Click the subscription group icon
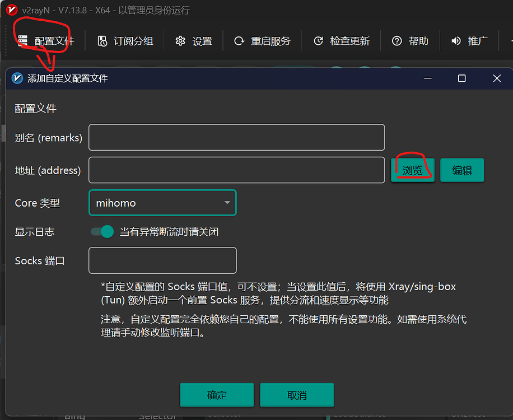This screenshot has width=513, height=420. 102,41
